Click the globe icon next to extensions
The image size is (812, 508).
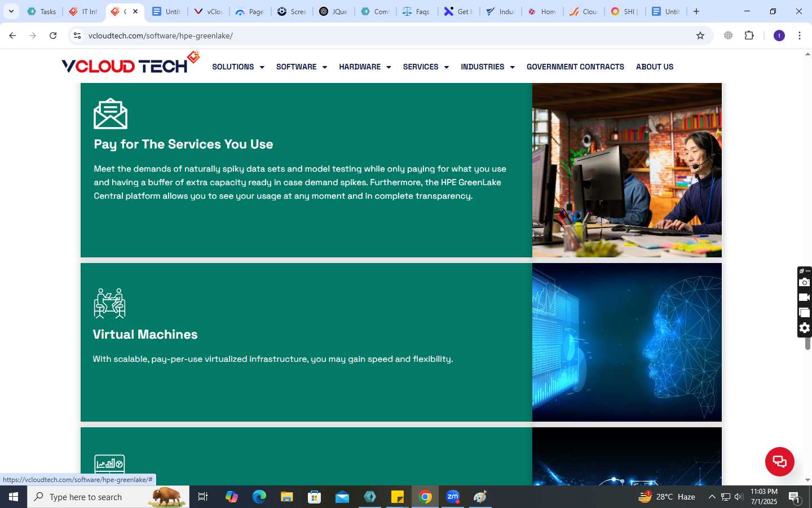pos(729,36)
